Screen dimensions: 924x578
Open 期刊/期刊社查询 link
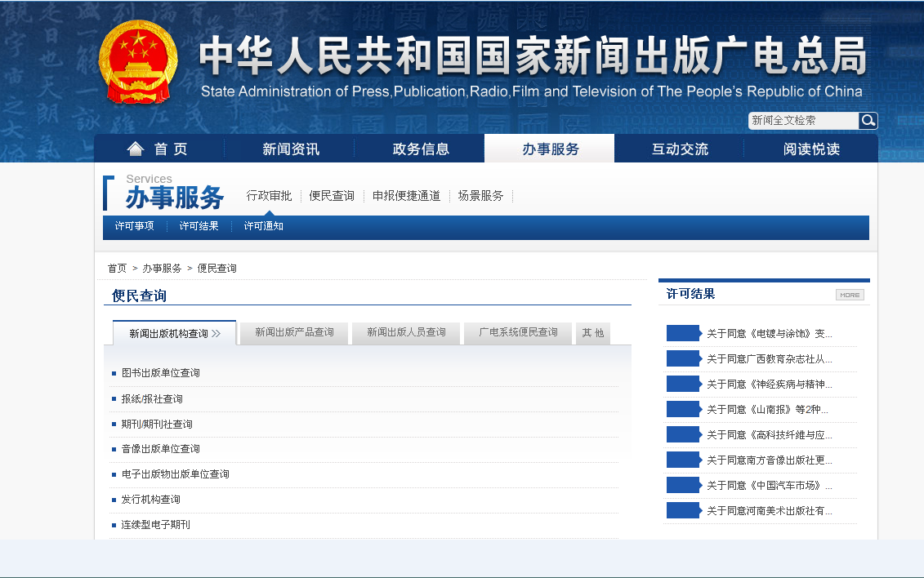[157, 425]
